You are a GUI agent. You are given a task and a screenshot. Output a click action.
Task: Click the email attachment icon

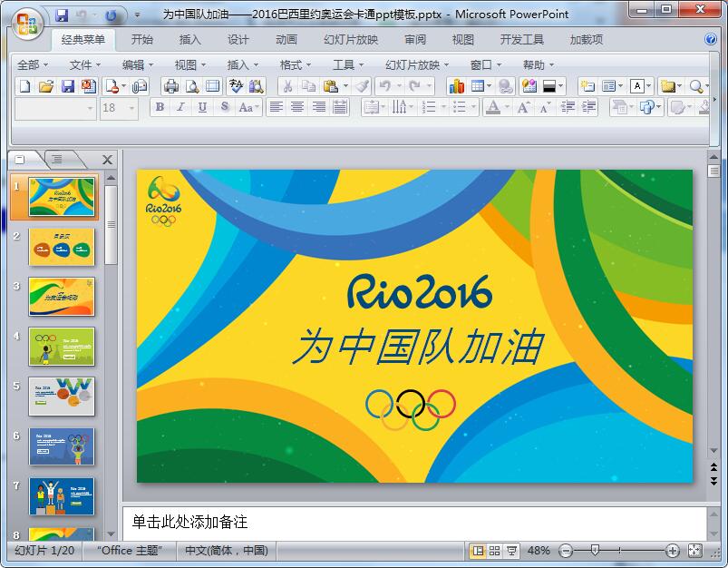[140, 86]
